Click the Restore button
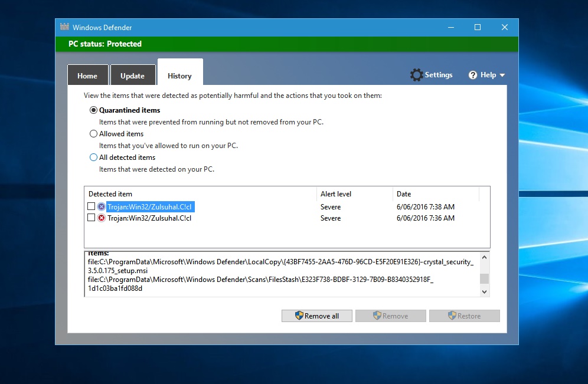This screenshot has height=384, width=588. (465, 316)
